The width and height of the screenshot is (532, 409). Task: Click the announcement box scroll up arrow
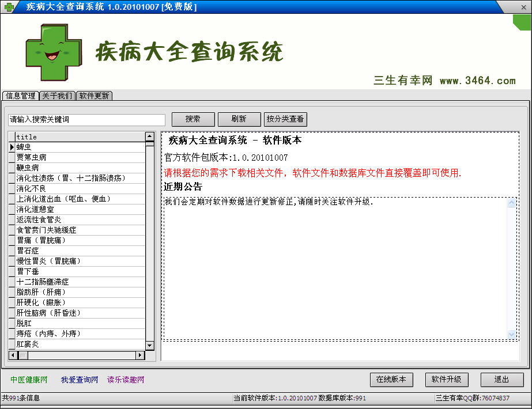511,203
